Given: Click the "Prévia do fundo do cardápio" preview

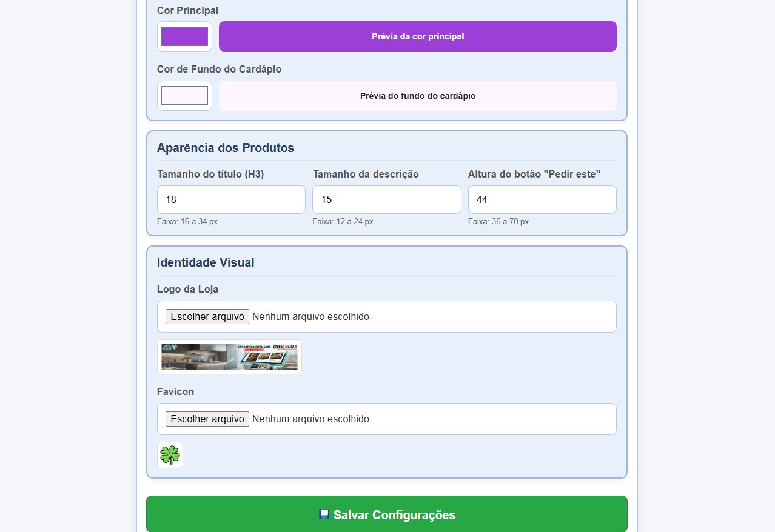Looking at the screenshot, I should (417, 96).
